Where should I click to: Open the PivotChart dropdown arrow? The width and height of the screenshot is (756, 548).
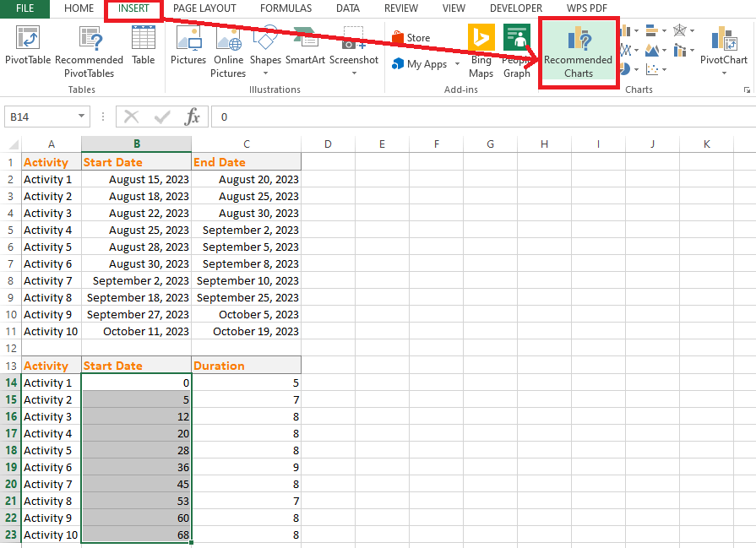(724, 72)
